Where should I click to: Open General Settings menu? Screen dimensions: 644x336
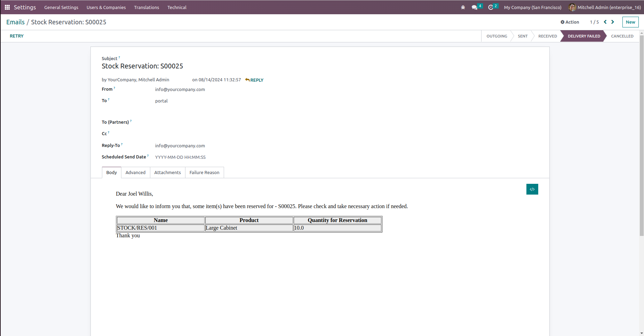61,7
